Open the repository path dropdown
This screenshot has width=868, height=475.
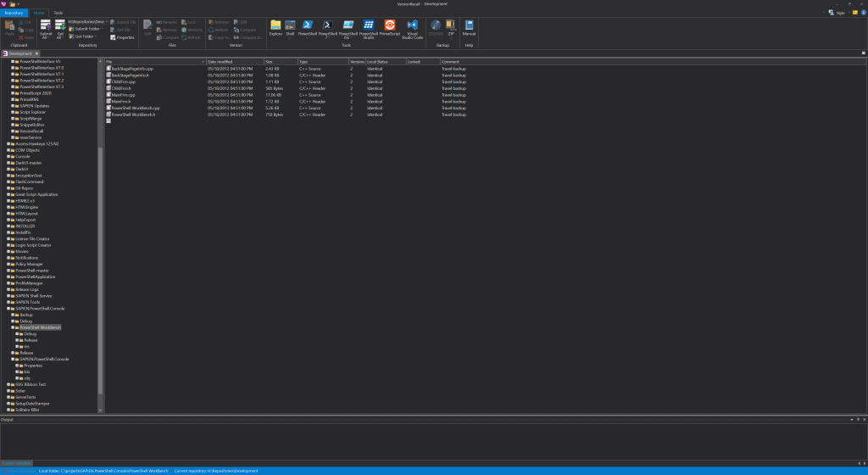(x=106, y=21)
